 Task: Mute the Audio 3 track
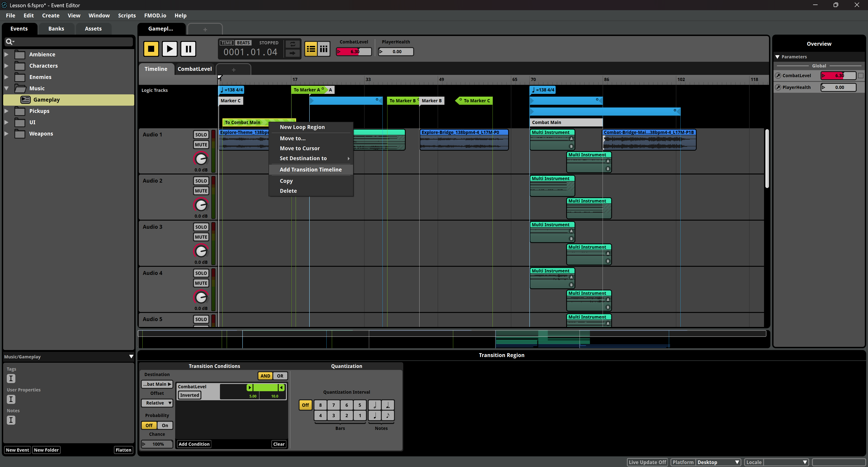201,237
